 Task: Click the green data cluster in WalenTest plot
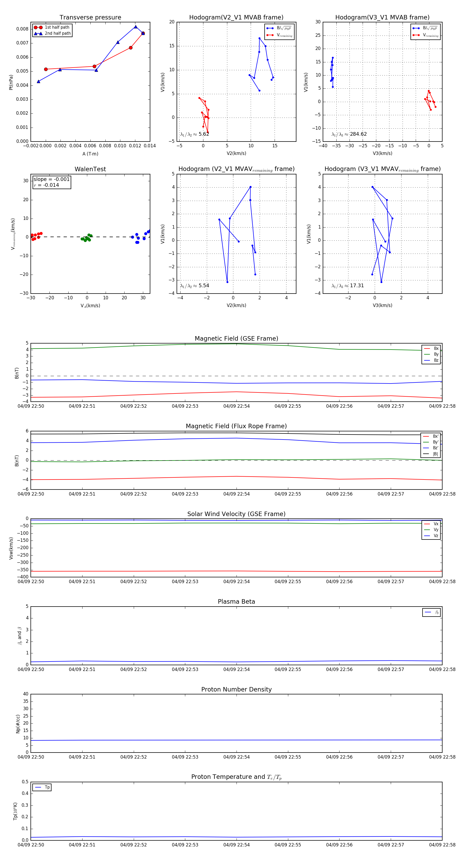(x=86, y=238)
